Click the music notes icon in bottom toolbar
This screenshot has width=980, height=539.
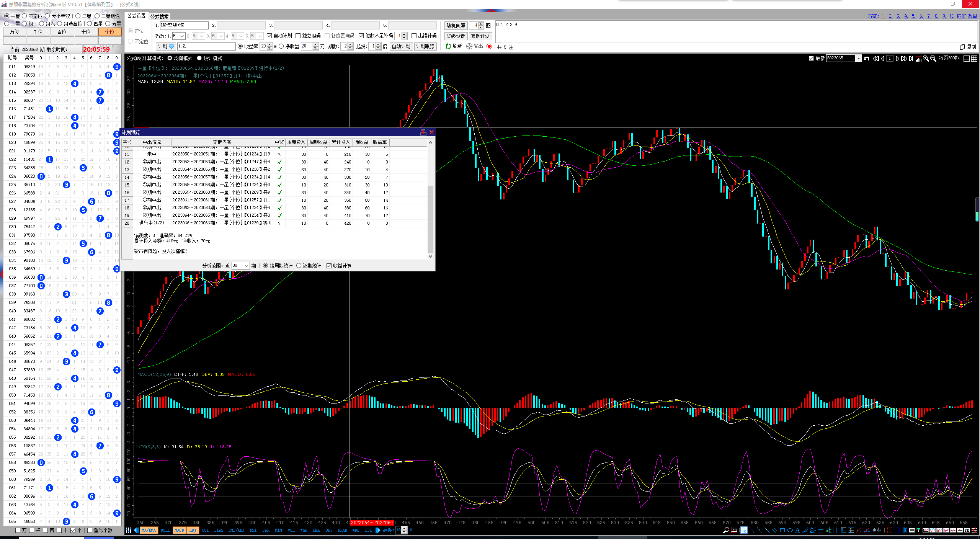(x=967, y=530)
